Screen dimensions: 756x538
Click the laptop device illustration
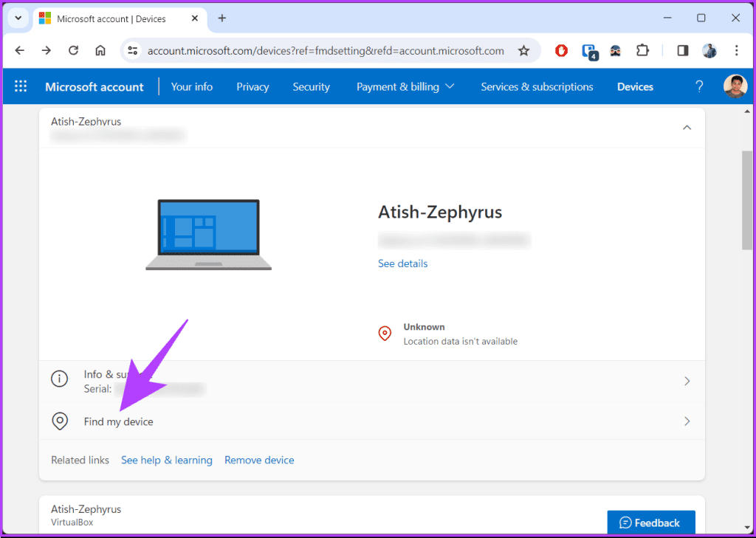click(209, 235)
